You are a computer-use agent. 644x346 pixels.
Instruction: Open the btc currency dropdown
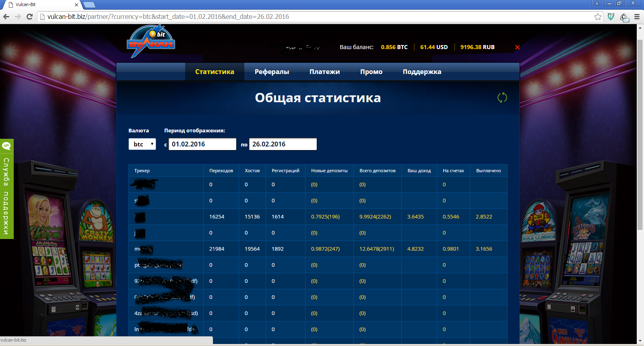tap(142, 144)
